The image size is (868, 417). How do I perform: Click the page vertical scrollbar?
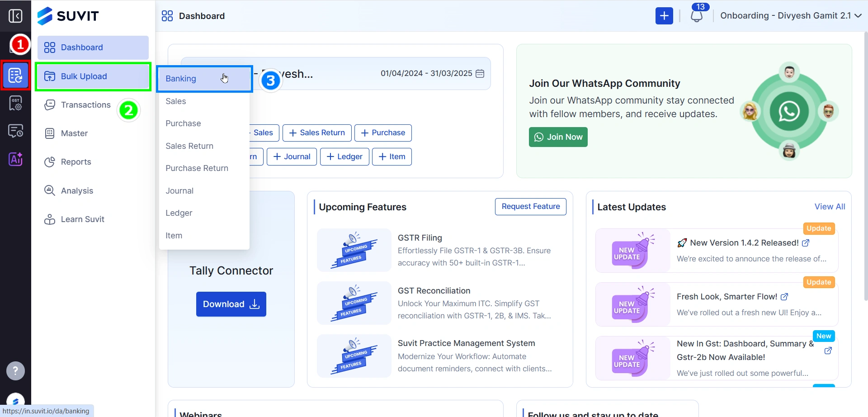tap(866, 166)
